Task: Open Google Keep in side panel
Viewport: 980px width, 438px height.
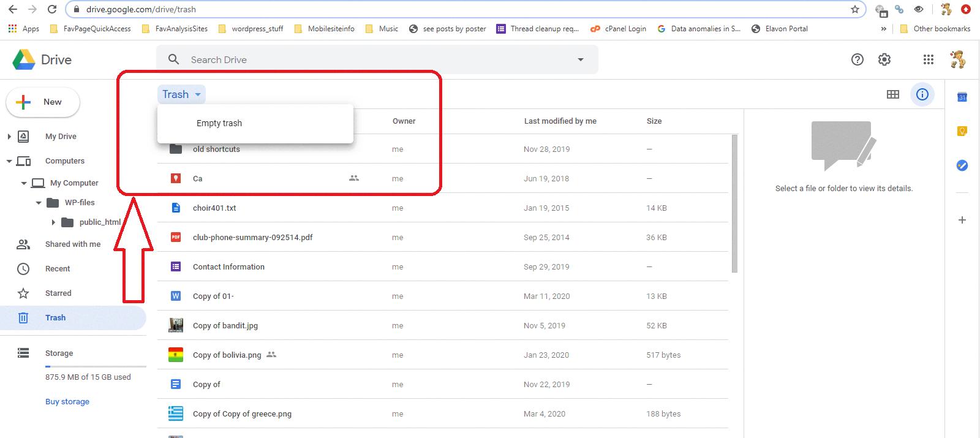Action: click(x=962, y=131)
